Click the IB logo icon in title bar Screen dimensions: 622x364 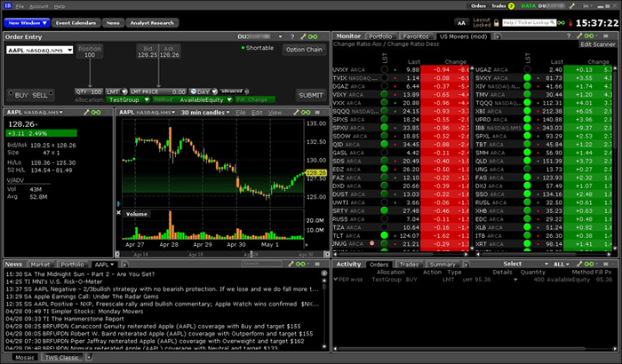8,5
